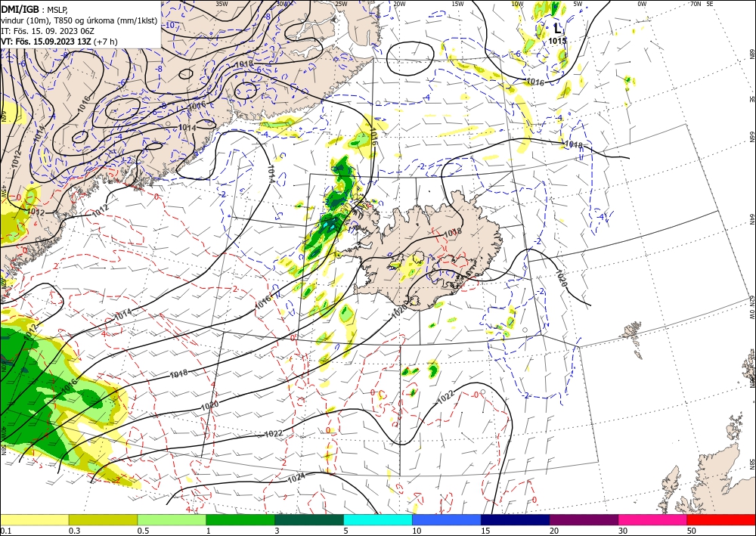Click the valid time 'VT: Fös. 15.09.2023 13Z (+7 h)'
Screen dimensions: 756x536
[x=59, y=42]
